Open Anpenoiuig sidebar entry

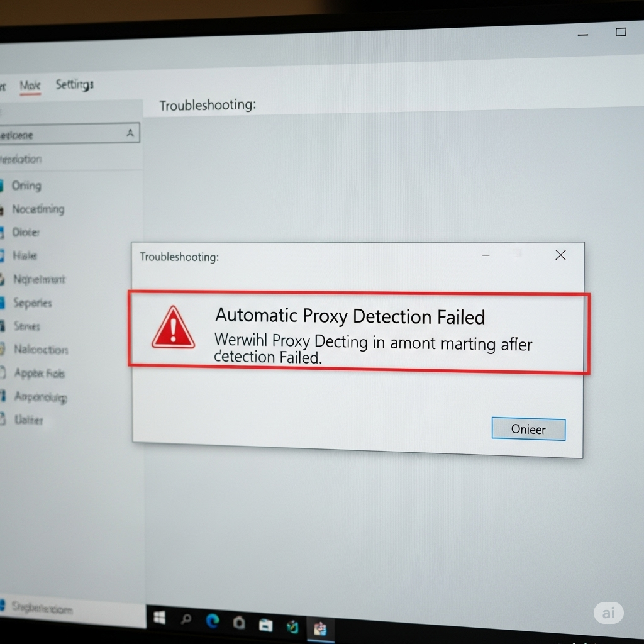[41, 397]
